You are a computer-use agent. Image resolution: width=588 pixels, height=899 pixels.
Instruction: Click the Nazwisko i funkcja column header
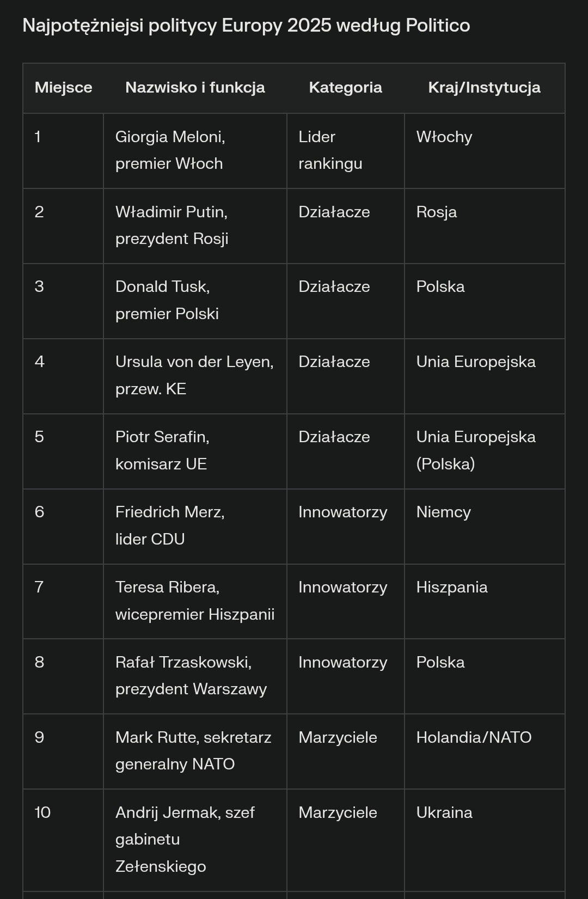[195, 88]
